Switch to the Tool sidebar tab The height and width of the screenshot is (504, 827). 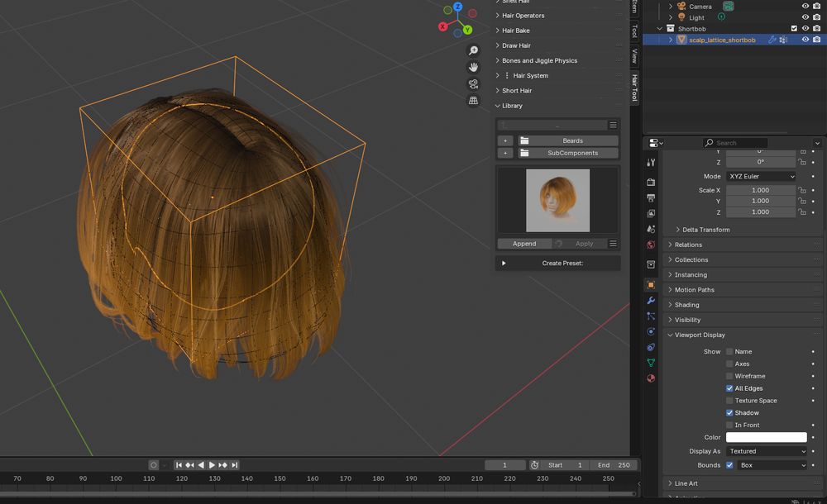click(634, 31)
